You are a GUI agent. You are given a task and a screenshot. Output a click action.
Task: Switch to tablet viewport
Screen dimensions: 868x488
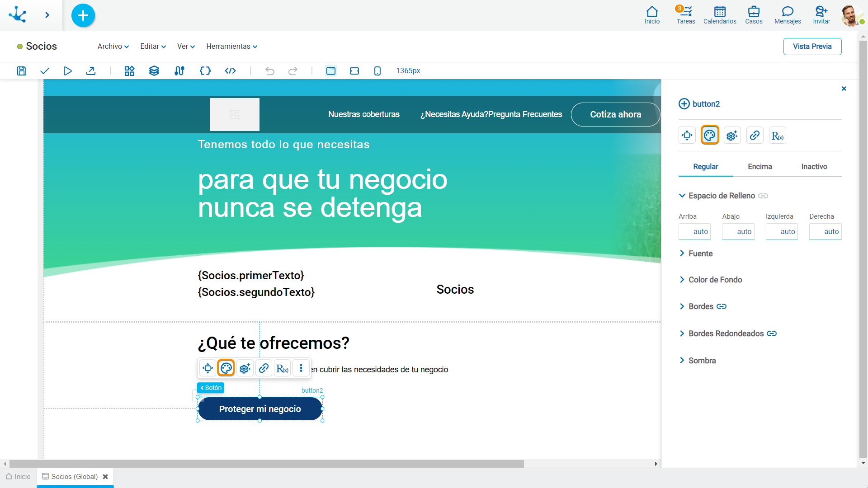(354, 71)
